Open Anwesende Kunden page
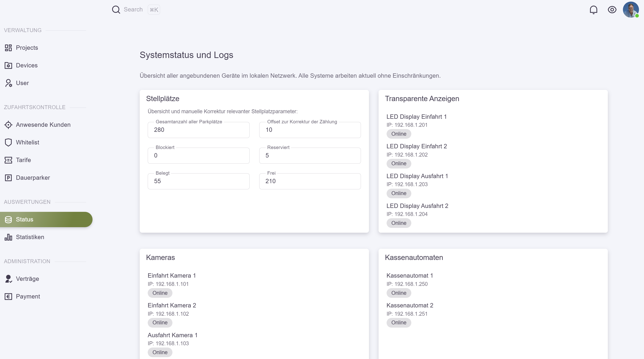The width and height of the screenshot is (644, 359). 43,125
